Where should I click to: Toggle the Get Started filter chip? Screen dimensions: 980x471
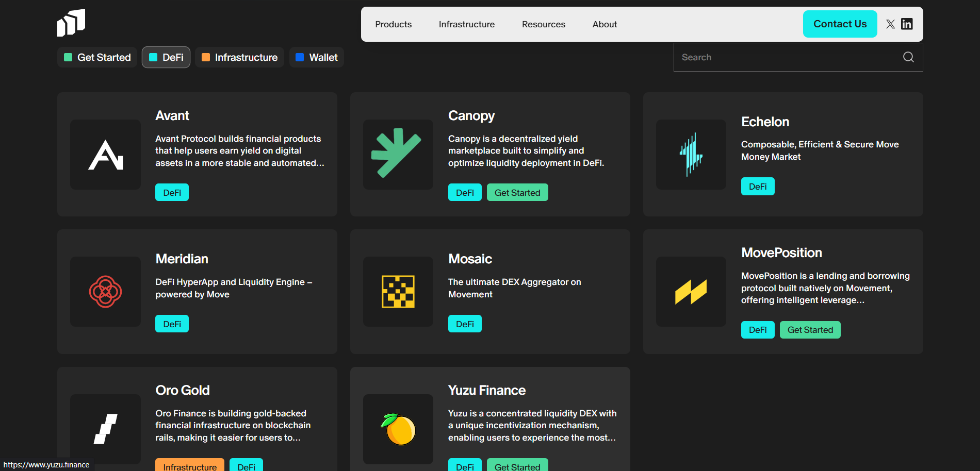pos(97,57)
